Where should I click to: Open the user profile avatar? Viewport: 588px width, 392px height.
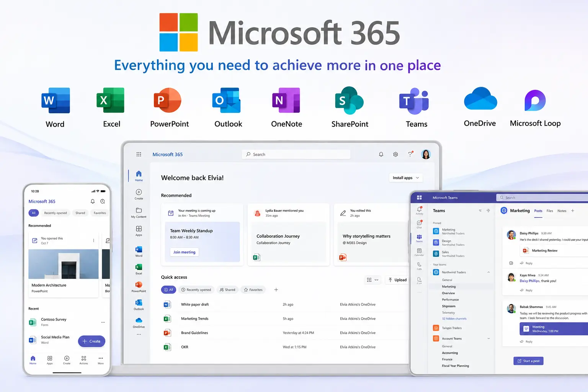point(426,154)
